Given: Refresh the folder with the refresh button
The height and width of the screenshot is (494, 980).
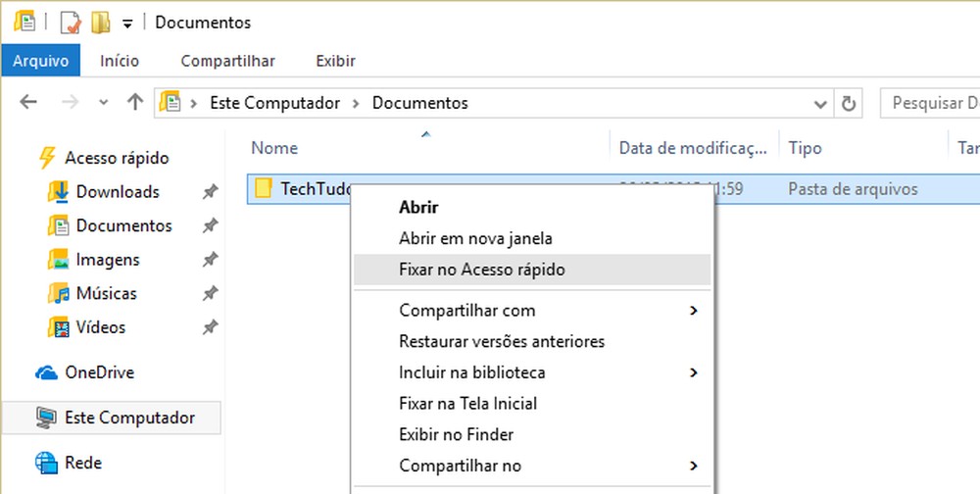Looking at the screenshot, I should coord(848,103).
